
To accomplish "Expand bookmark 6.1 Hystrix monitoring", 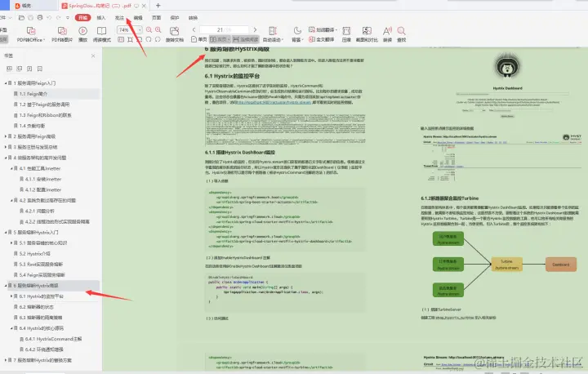I will tap(11, 296).
